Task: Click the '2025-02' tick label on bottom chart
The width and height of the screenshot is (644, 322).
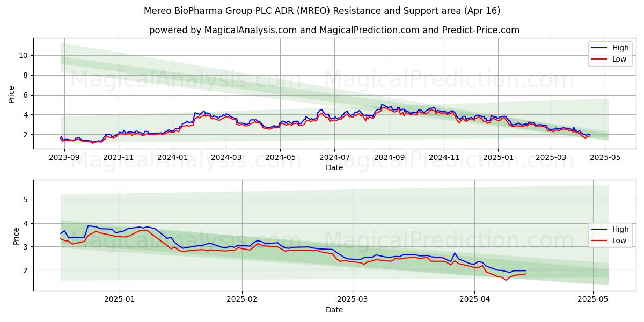Action: point(242,300)
